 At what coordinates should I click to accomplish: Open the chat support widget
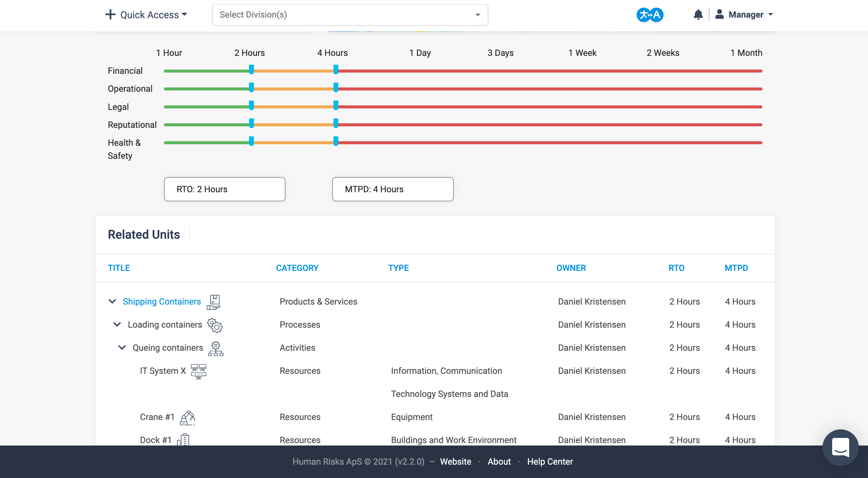(x=840, y=447)
